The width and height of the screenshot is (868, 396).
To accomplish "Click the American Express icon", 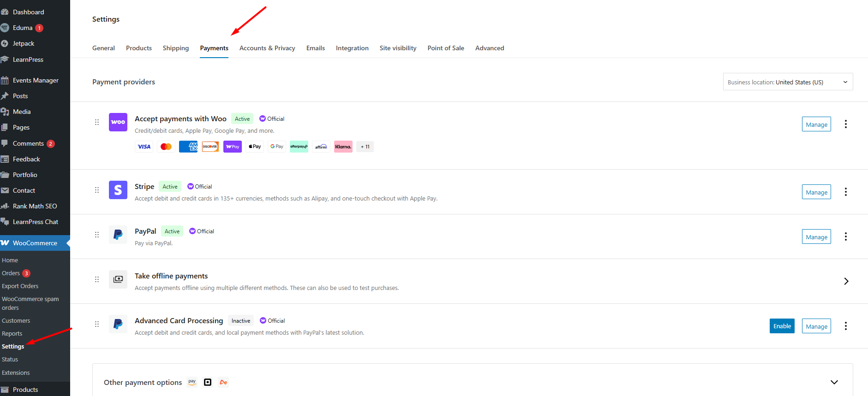I will click(188, 147).
